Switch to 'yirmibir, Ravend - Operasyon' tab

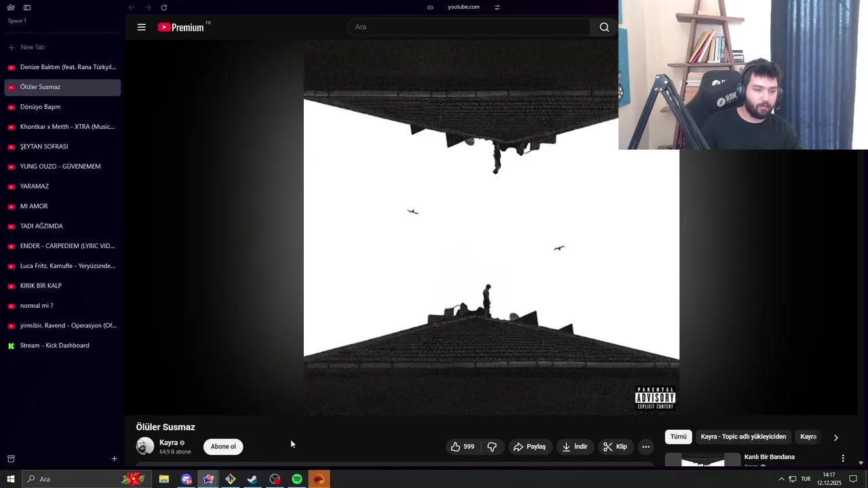tap(62, 325)
